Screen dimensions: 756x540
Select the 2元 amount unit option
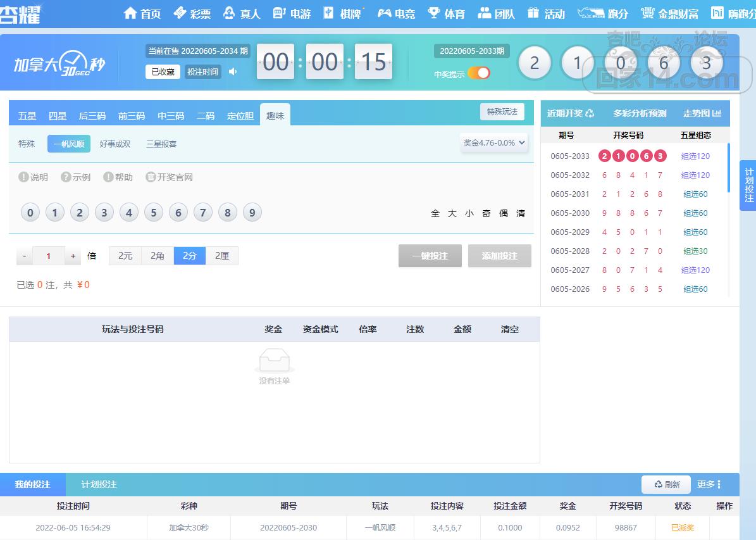[x=125, y=256]
